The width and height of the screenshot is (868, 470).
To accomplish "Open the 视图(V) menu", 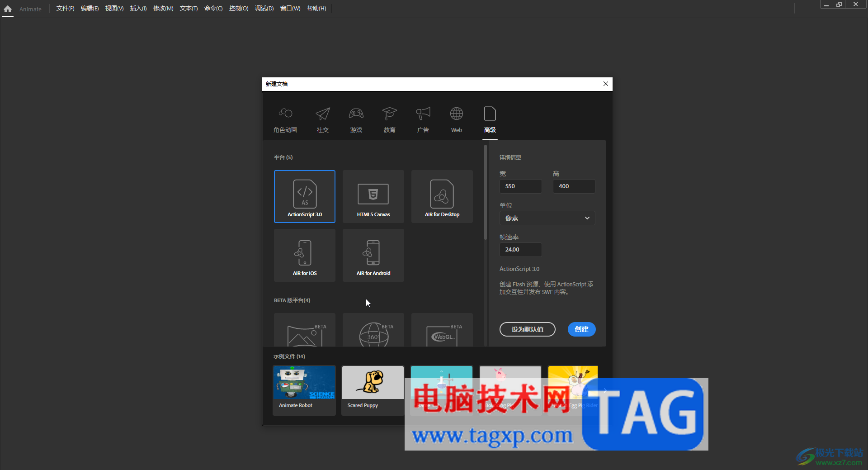I will click(x=114, y=9).
